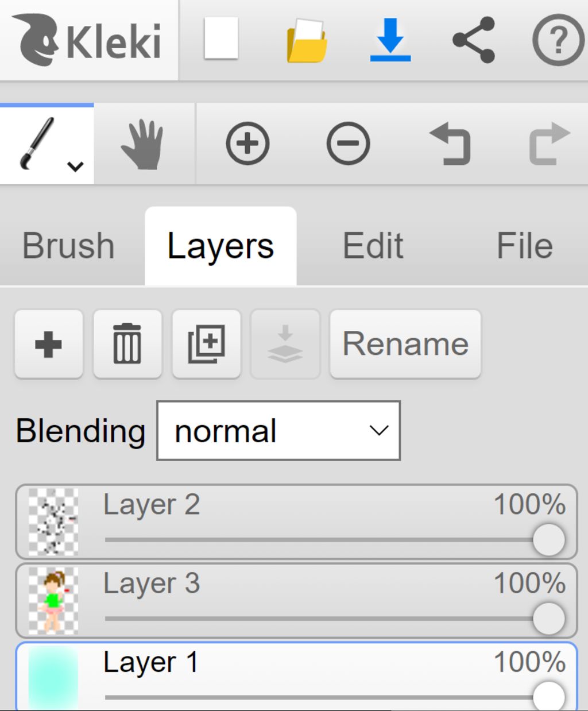Viewport: 588px width, 711px height.
Task: Add a new layer with plus button
Action: pos(49,344)
